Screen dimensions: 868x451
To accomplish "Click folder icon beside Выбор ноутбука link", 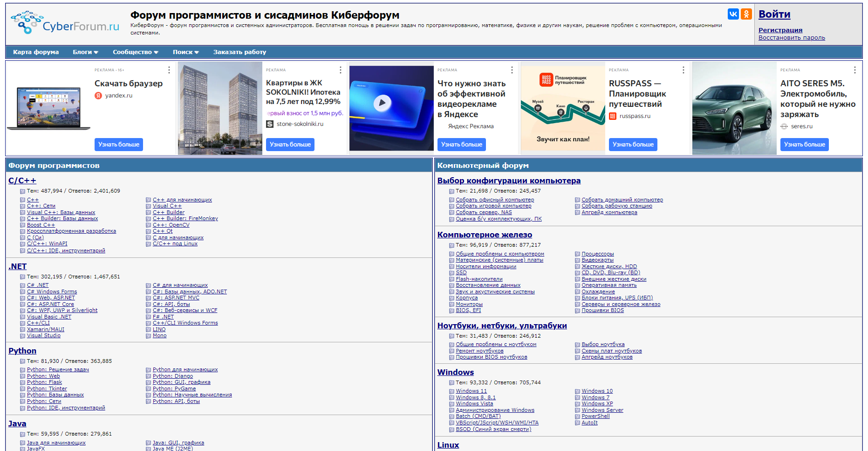I will click(x=577, y=345).
